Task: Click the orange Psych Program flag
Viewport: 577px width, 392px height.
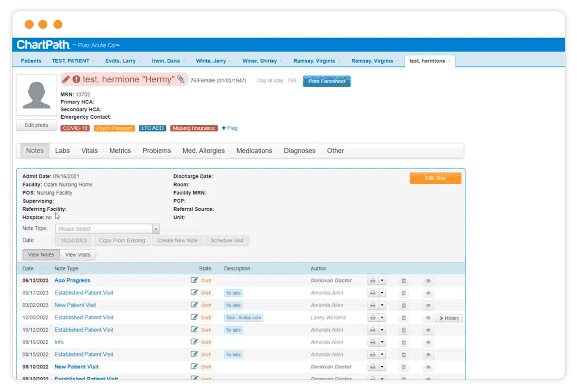Action: coord(114,128)
